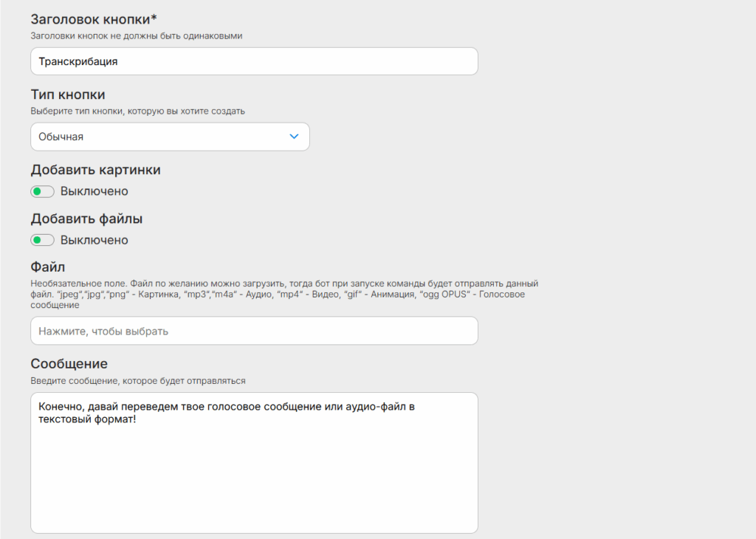Click hint 'Введите сообщение, которое будет отправляться'

pos(137,381)
